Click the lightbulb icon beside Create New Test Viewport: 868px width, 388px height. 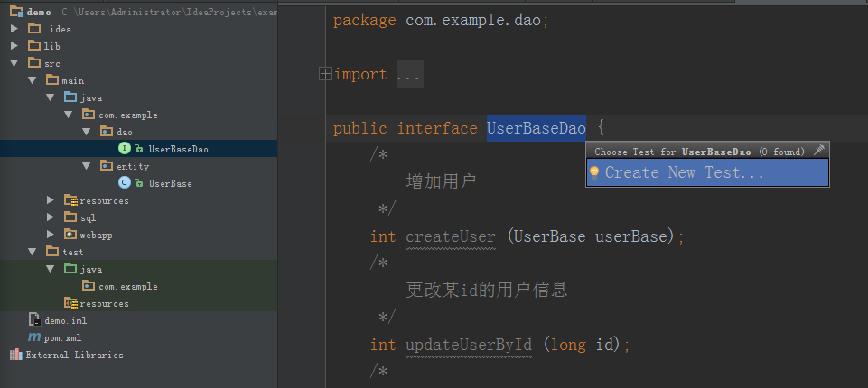(x=594, y=171)
